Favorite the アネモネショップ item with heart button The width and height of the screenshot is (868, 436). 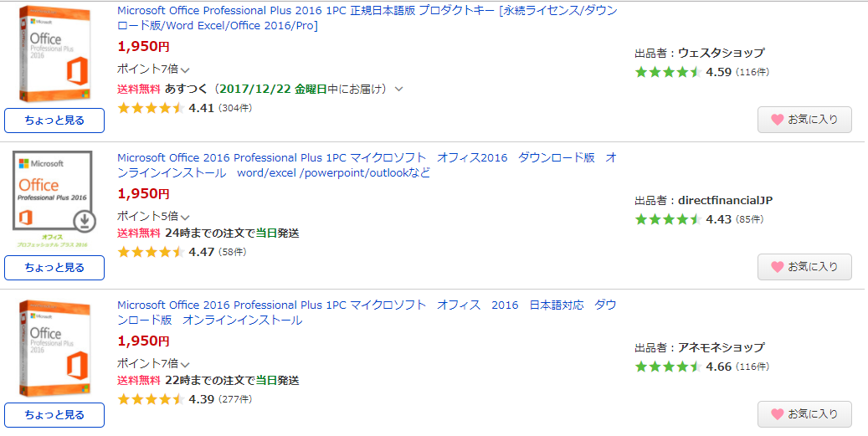[804, 413]
